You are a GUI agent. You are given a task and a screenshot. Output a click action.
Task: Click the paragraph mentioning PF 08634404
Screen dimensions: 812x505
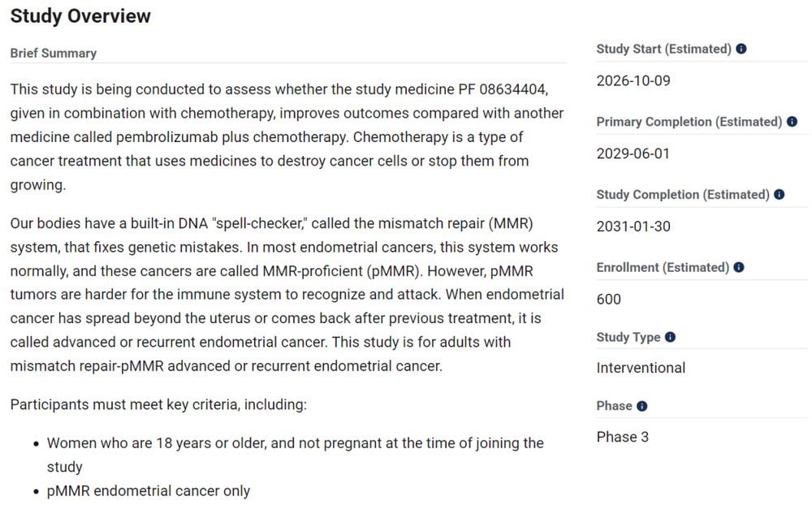(287, 136)
